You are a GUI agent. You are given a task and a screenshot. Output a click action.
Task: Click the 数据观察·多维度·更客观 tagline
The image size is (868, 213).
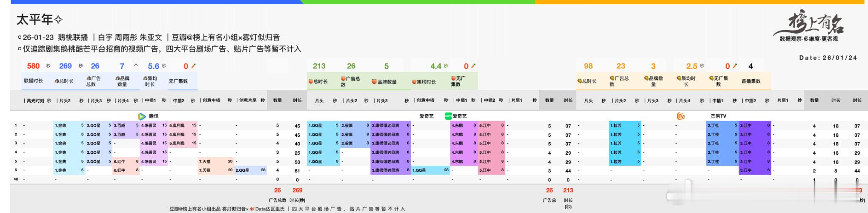pos(808,39)
